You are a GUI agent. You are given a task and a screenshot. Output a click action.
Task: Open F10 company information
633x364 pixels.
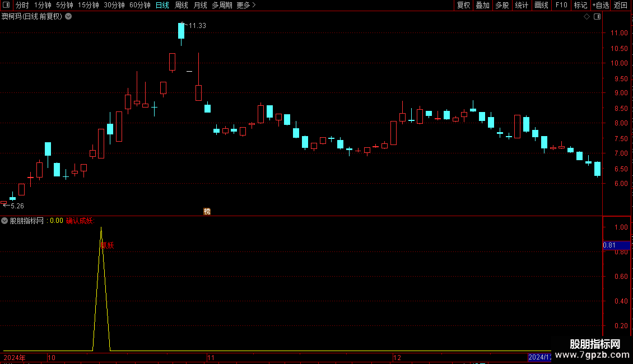[x=561, y=5]
